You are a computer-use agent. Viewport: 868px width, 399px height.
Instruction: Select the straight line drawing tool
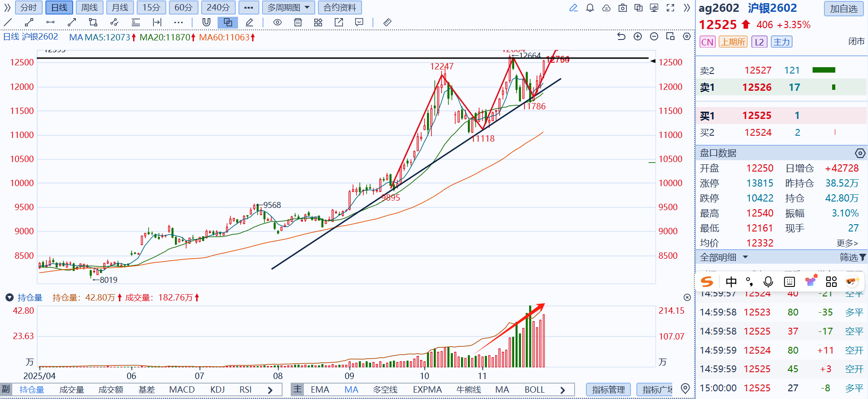click(8, 22)
